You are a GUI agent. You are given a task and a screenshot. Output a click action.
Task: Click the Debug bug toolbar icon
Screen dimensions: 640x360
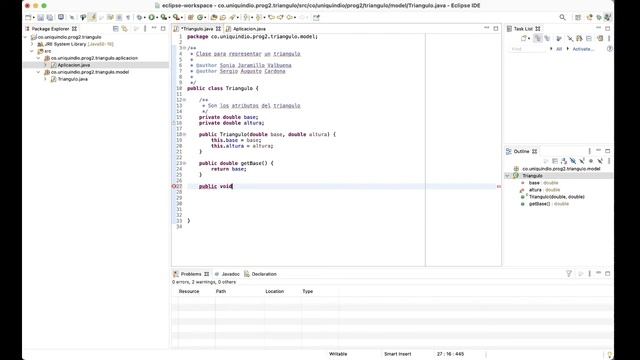click(139, 18)
